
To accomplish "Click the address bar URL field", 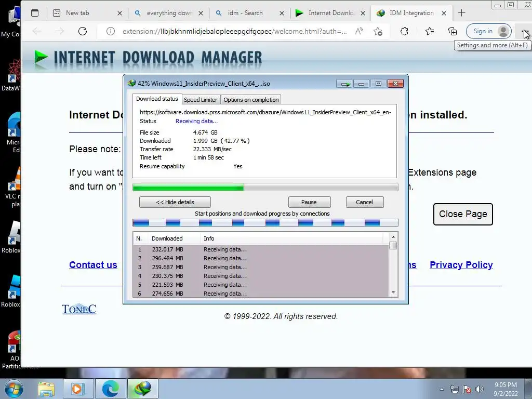I will coord(234,31).
